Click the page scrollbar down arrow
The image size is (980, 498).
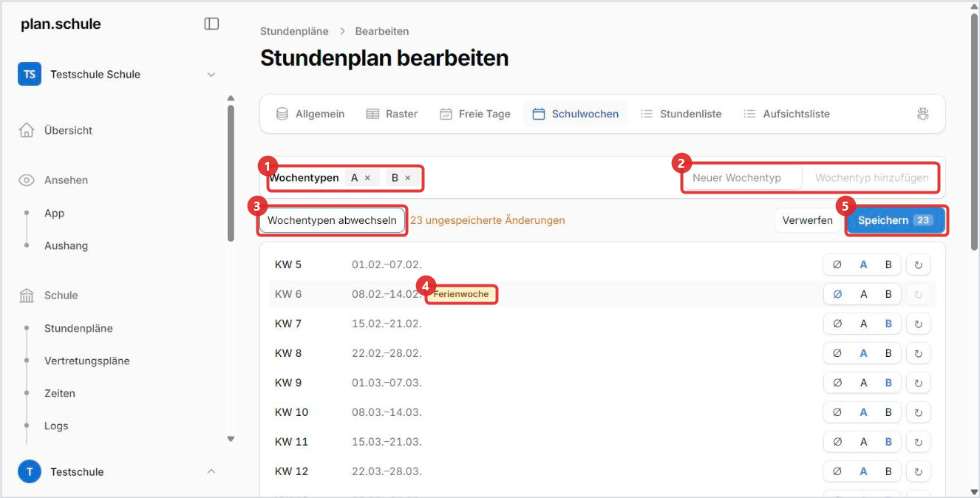click(x=974, y=491)
